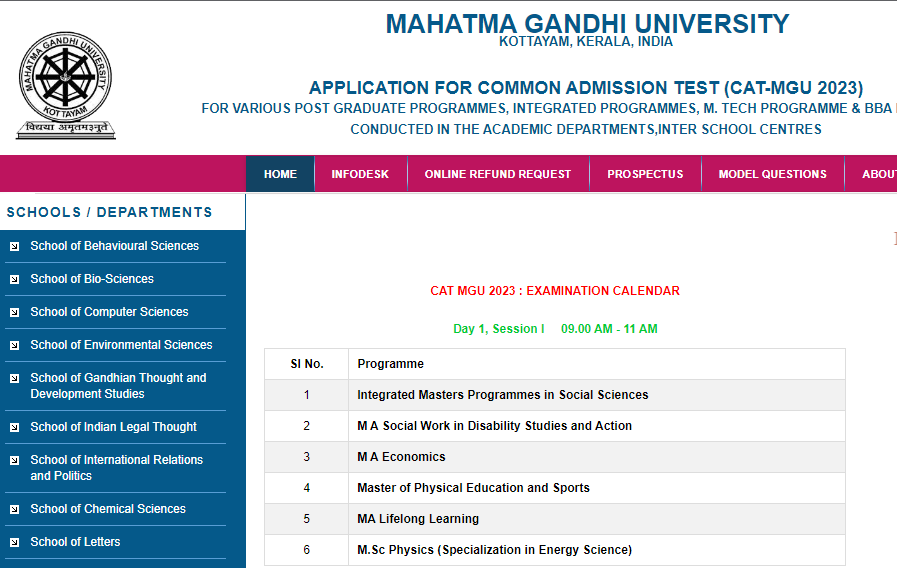The image size is (897, 568).
Task: Open School of Gandhian Thought and Development Studies
Action: tap(118, 386)
